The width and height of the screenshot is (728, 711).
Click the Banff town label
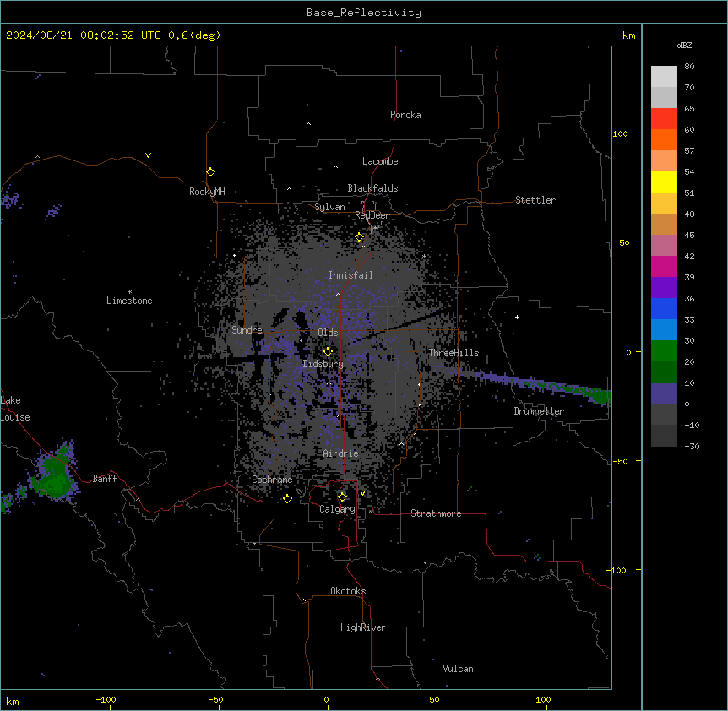(x=105, y=479)
